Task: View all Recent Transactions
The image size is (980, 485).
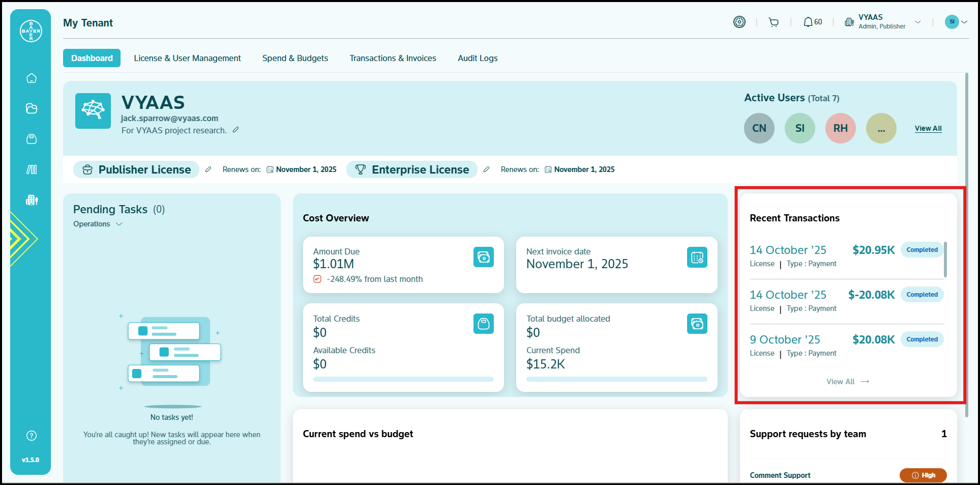Action: [847, 382]
